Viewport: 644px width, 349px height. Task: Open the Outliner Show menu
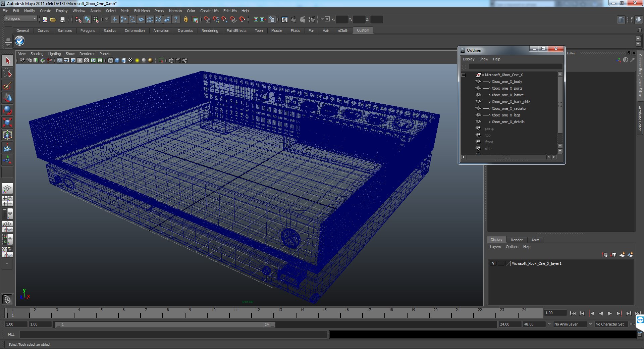[484, 59]
